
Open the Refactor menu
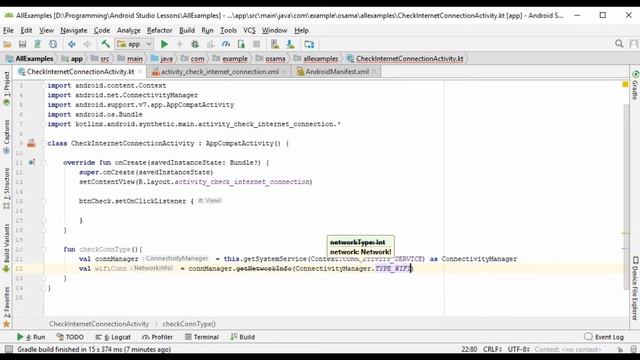click(x=159, y=30)
